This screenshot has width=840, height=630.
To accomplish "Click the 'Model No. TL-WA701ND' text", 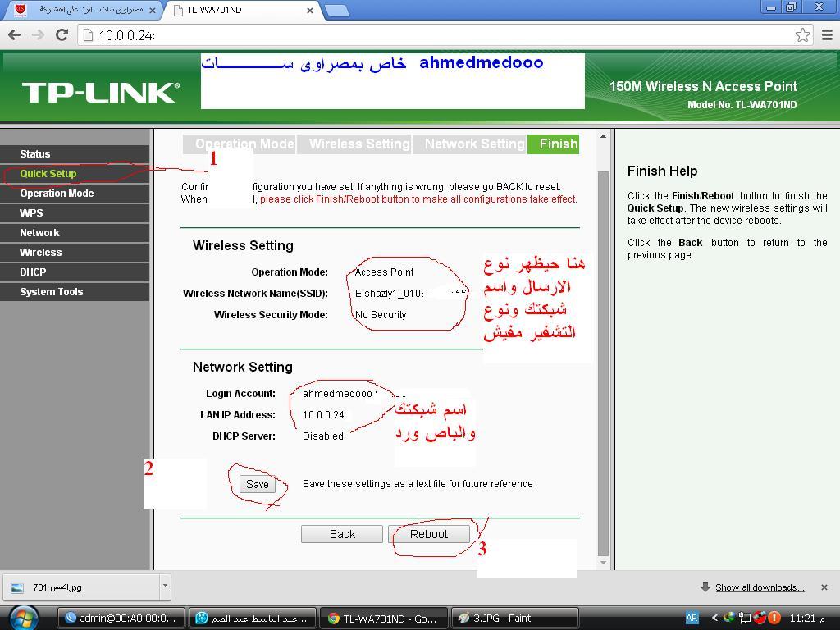I will 742,105.
